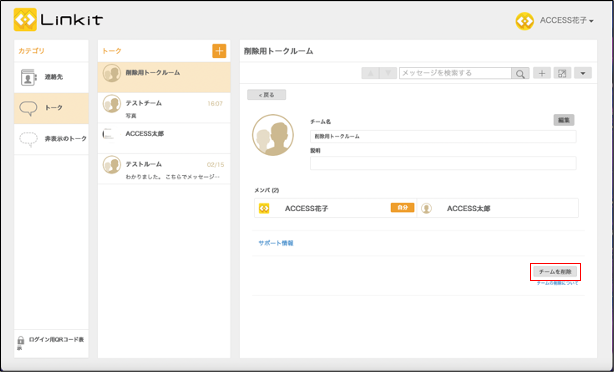
Task: Open the 連絡先 contacts category
Action: point(51,77)
